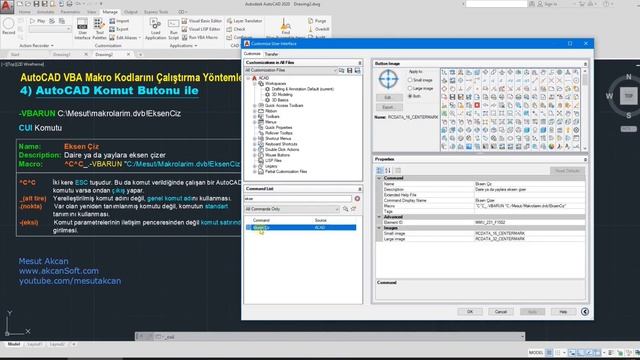Switch to the Drawing1 document tab
The width and height of the screenshot is (640, 360).
[x=62, y=54]
